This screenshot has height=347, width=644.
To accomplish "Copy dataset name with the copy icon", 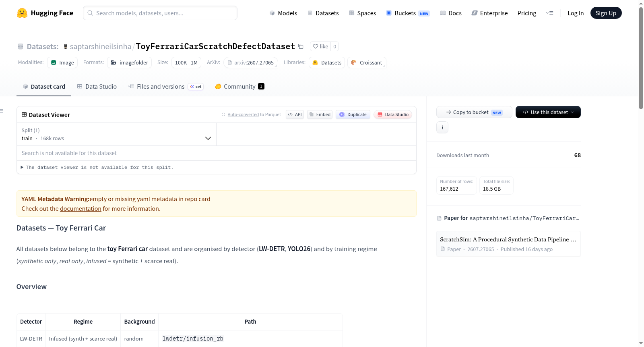I will tap(301, 46).
